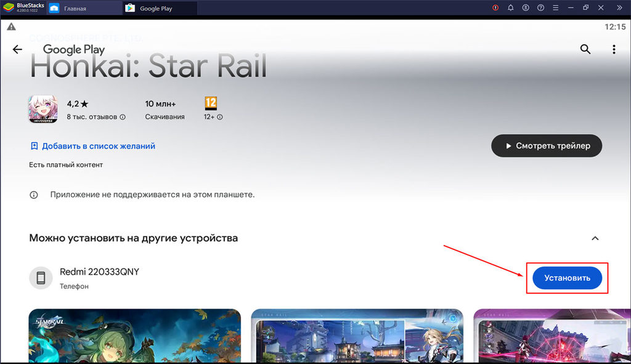Click the Redmi 220333QNY device name

coord(99,272)
